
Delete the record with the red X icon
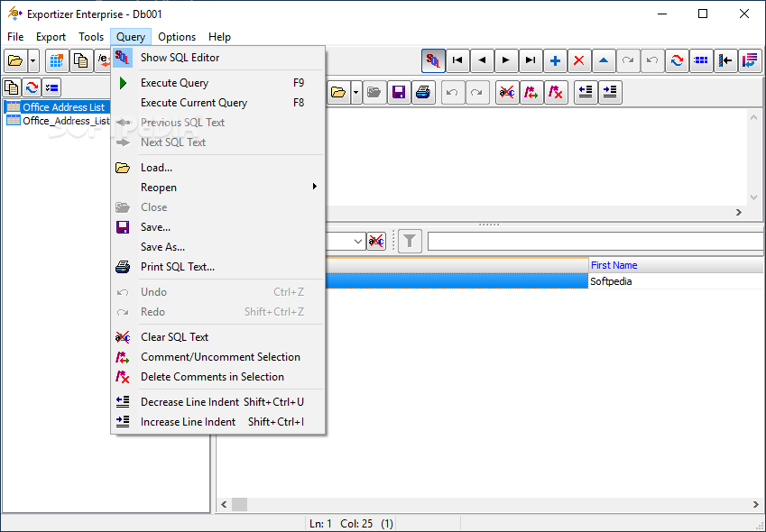coord(579,60)
